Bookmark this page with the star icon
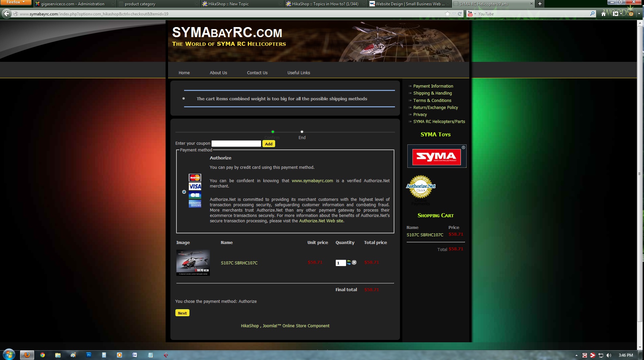Screen dimensions: 644x360 pyautogui.click(x=448, y=14)
